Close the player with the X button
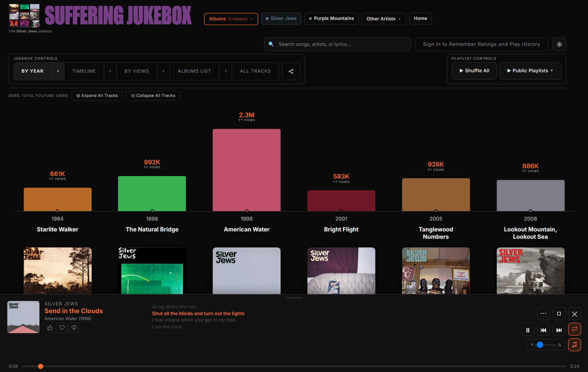This screenshot has height=372, width=588. point(575,314)
